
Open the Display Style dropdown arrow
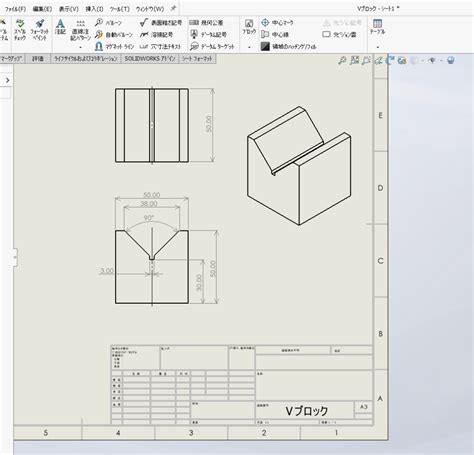[422, 61]
